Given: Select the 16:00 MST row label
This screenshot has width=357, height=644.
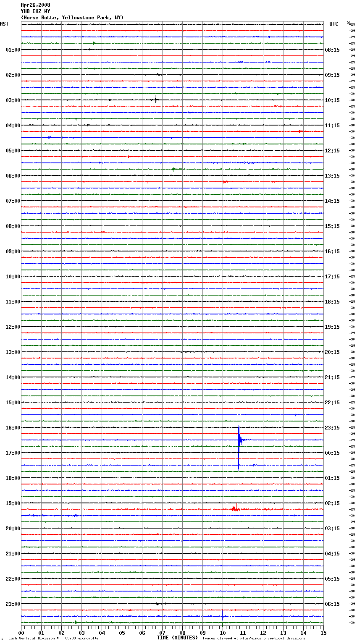Looking at the screenshot, I should point(13,428).
